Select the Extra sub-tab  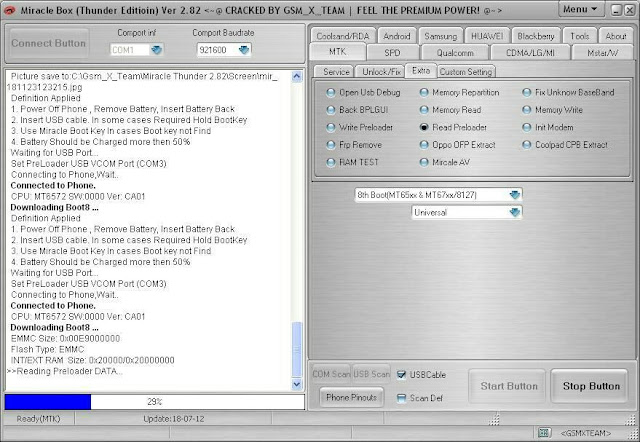tap(421, 71)
